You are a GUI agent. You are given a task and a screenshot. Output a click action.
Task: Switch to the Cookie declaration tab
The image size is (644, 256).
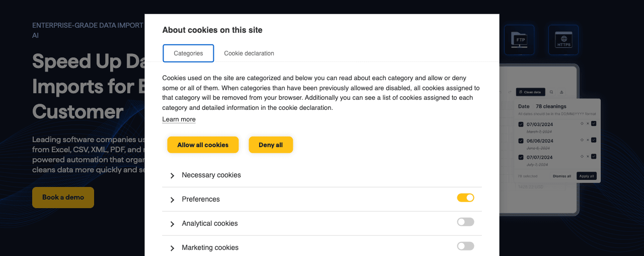tap(249, 53)
